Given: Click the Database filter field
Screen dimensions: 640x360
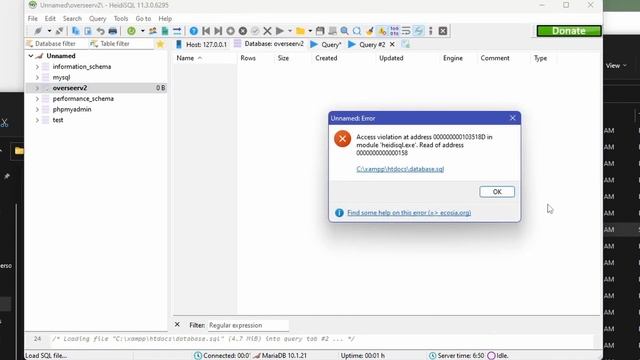Looking at the screenshot, I should click(x=56, y=44).
